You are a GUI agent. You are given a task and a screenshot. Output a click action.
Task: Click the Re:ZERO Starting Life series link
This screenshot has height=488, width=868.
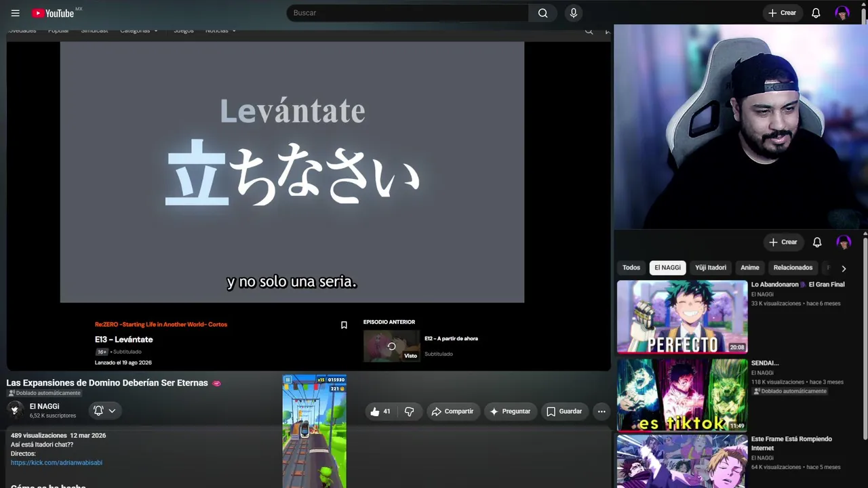pyautogui.click(x=161, y=325)
